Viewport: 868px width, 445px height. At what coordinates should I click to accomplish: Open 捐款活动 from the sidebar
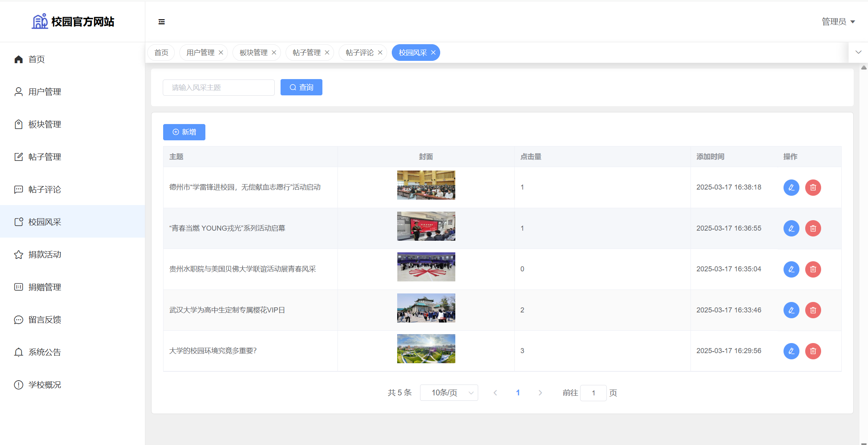tap(45, 255)
